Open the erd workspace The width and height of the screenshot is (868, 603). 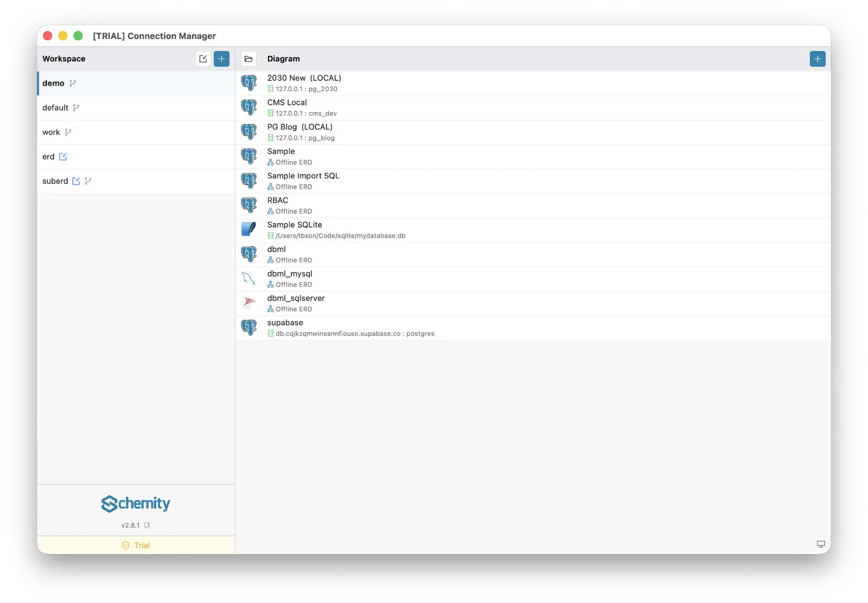coord(136,157)
